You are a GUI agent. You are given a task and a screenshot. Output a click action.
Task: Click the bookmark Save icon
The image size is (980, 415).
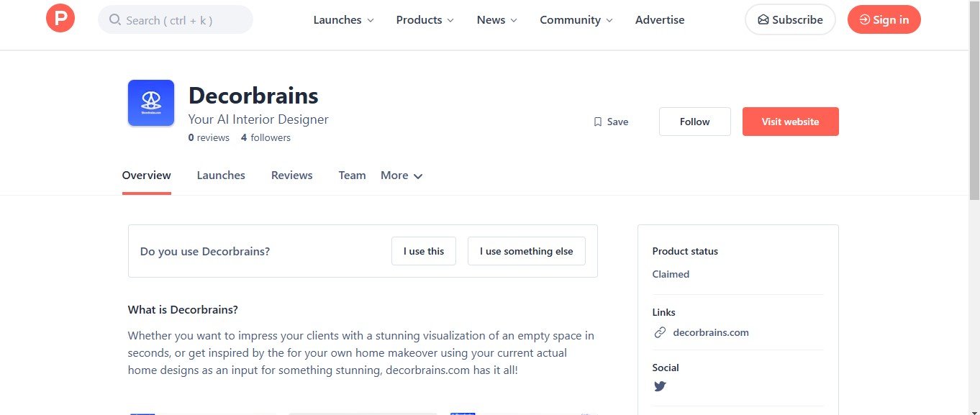pos(598,122)
